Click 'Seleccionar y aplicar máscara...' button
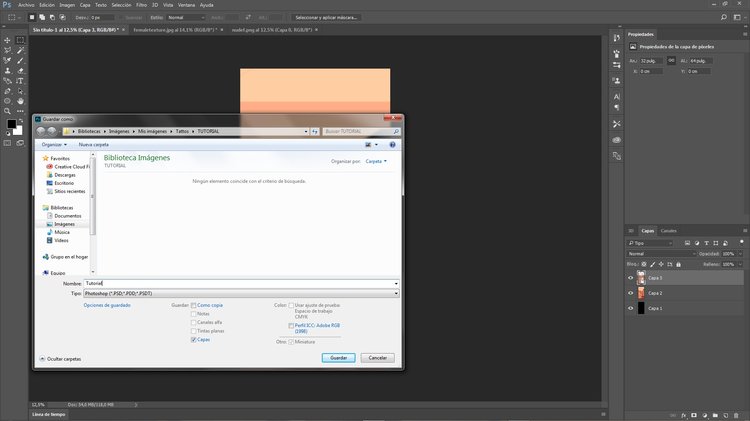750x421 pixels. (x=326, y=17)
